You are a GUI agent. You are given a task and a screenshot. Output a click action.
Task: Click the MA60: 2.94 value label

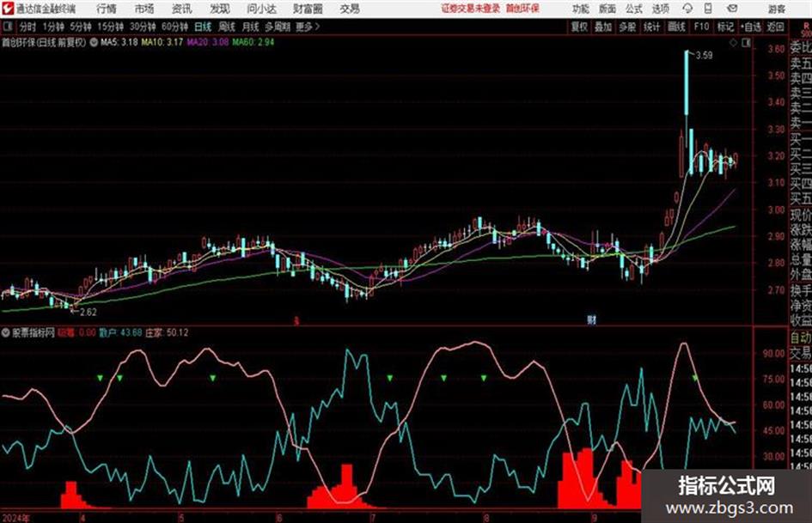click(253, 42)
